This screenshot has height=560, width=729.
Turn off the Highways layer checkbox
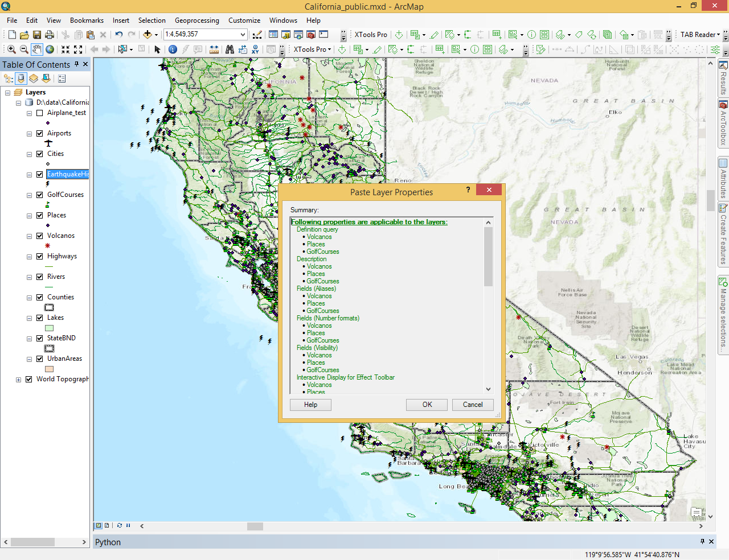tap(39, 256)
